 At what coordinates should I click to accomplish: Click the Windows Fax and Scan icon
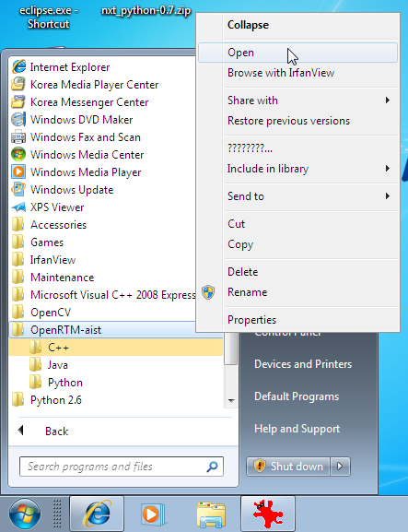point(18,137)
